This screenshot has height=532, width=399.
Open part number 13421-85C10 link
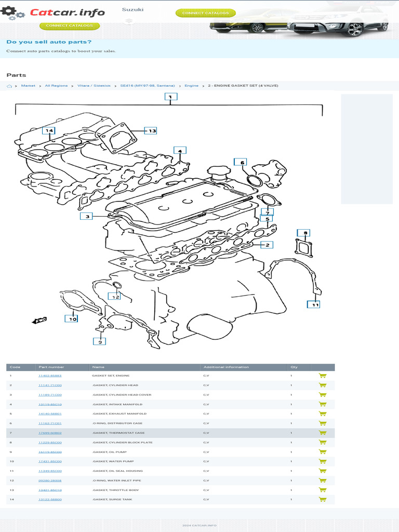point(50,490)
